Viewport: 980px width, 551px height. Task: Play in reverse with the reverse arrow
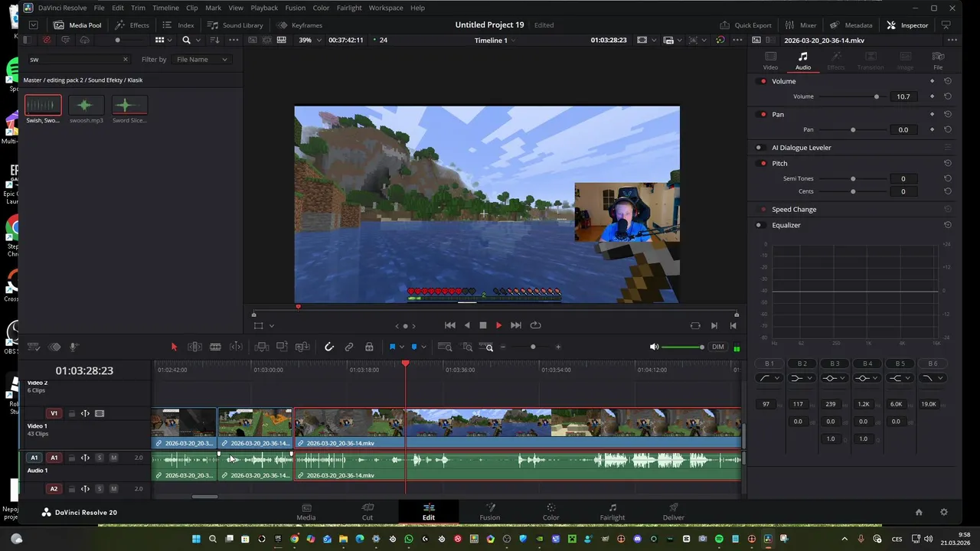click(x=468, y=325)
